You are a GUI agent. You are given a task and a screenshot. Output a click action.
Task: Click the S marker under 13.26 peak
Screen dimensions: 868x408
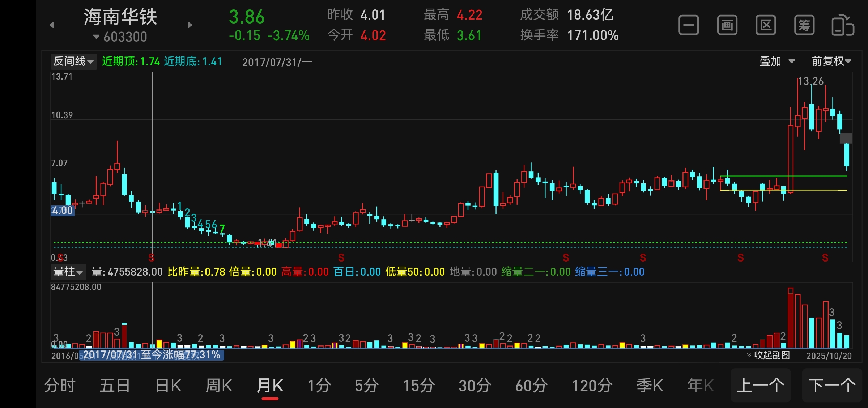pos(825,258)
